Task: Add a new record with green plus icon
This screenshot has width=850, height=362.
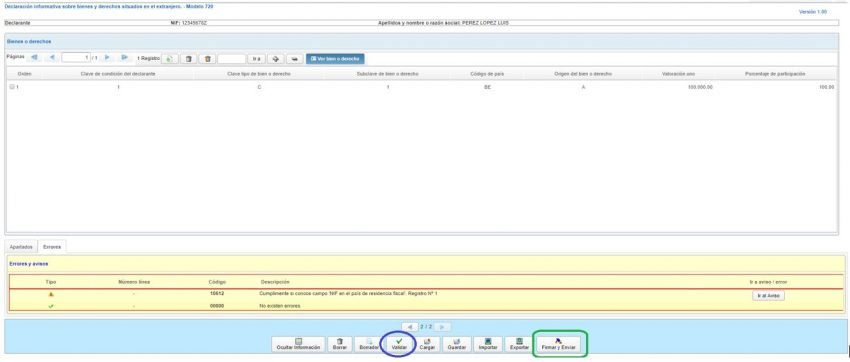Action: coord(170,59)
